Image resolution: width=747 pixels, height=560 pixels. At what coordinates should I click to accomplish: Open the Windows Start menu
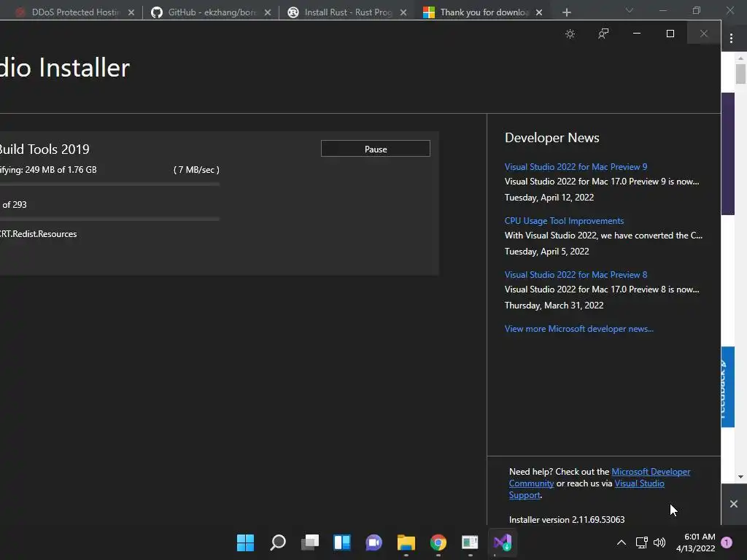pyautogui.click(x=245, y=542)
